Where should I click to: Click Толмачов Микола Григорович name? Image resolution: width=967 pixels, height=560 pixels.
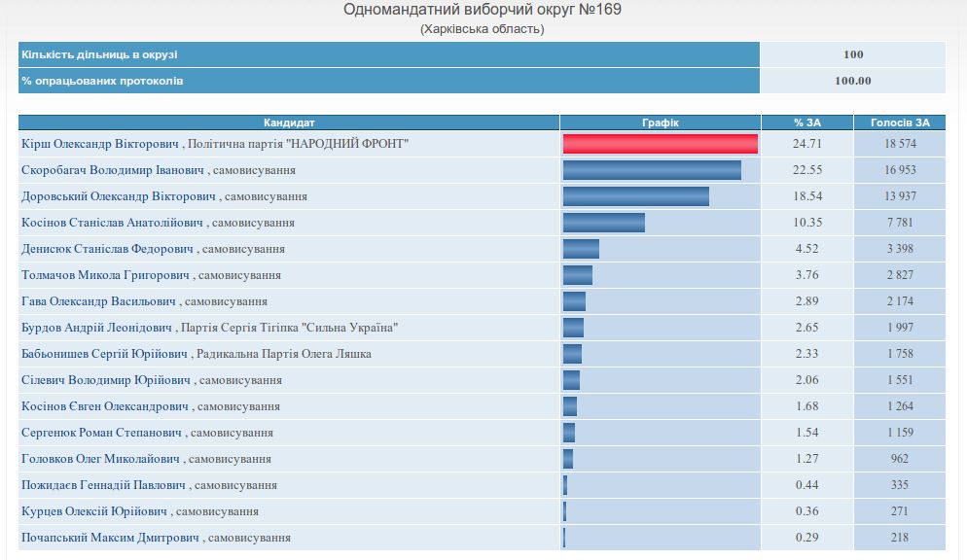[x=106, y=275]
